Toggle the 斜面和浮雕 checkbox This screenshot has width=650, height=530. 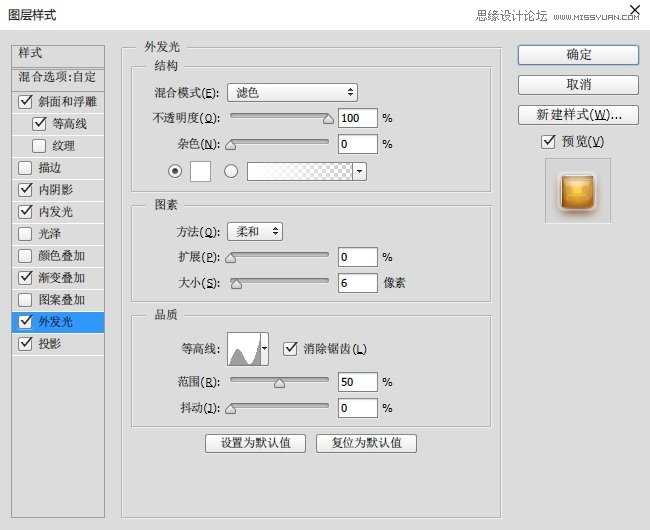point(26,102)
